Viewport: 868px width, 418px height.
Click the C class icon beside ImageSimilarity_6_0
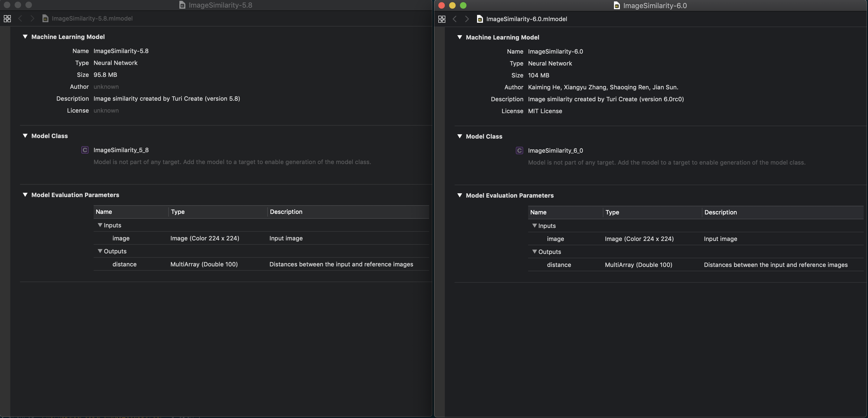tap(519, 150)
